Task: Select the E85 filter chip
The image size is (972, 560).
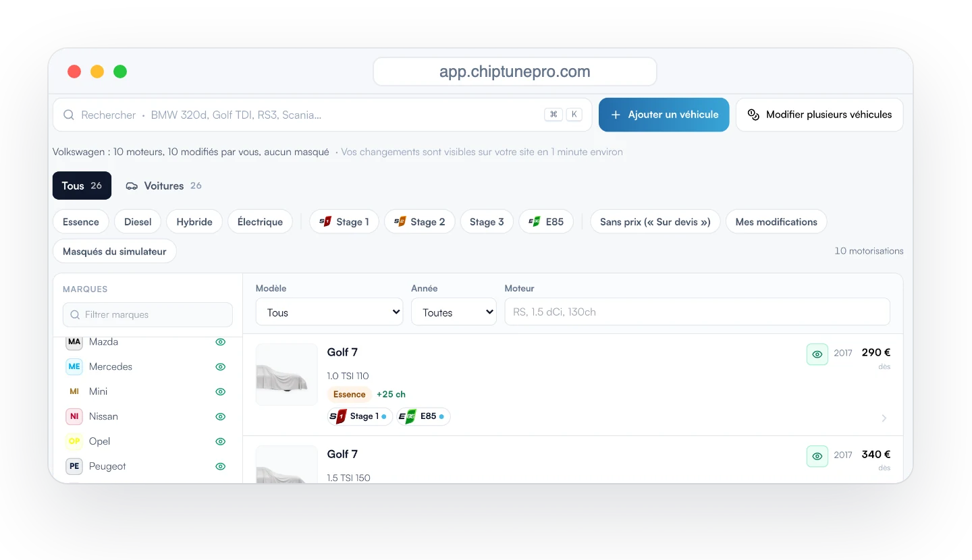Action: coord(546,221)
